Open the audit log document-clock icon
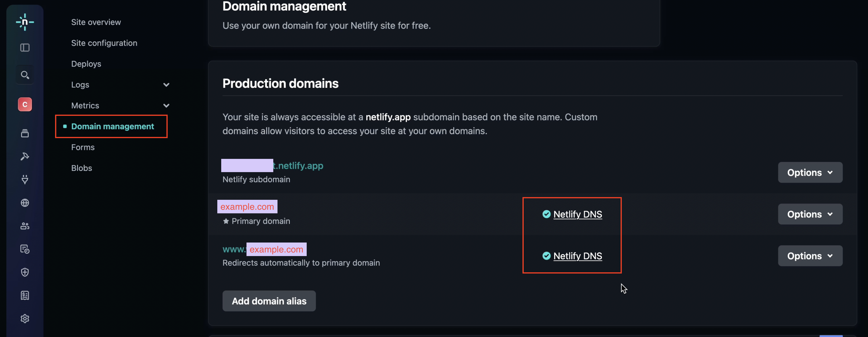868x337 pixels. click(x=25, y=249)
